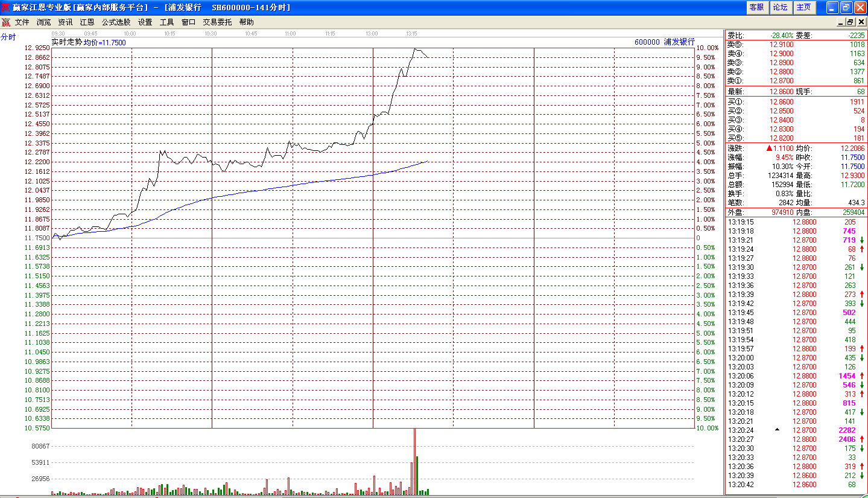This screenshot has height=498, width=868.
Task: Open the 江恩 menu
Action: point(87,22)
